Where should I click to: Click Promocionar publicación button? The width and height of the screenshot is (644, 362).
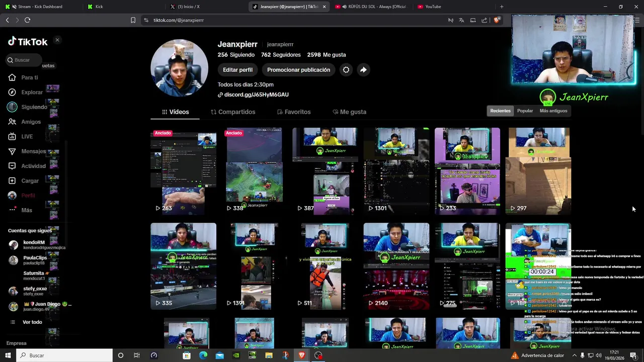(298, 70)
